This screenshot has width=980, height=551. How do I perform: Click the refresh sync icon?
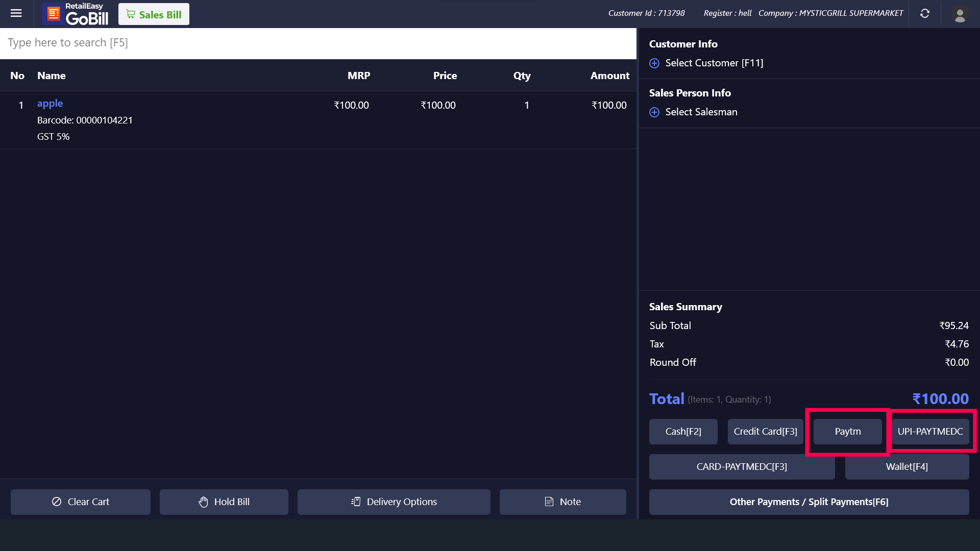925,14
